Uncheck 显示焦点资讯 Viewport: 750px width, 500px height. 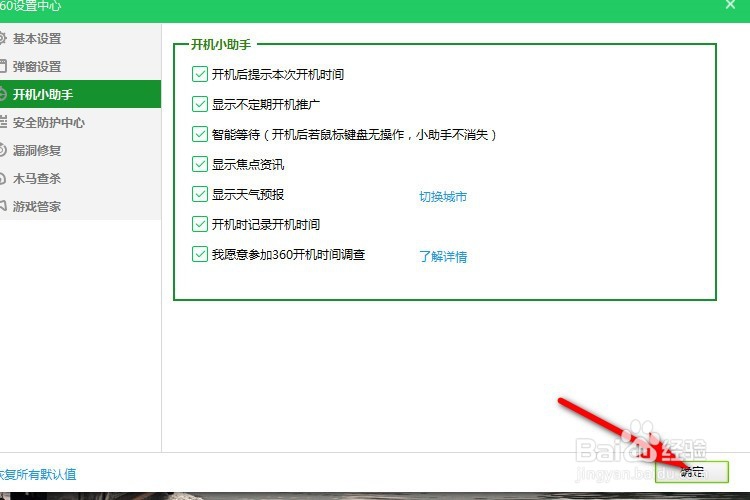pyautogui.click(x=199, y=164)
